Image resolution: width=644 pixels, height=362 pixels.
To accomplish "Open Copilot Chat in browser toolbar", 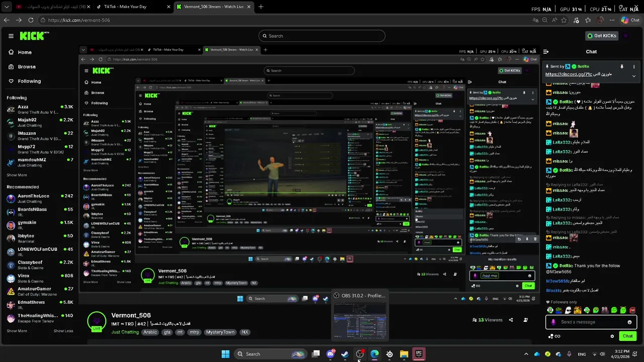I will (x=630, y=20).
